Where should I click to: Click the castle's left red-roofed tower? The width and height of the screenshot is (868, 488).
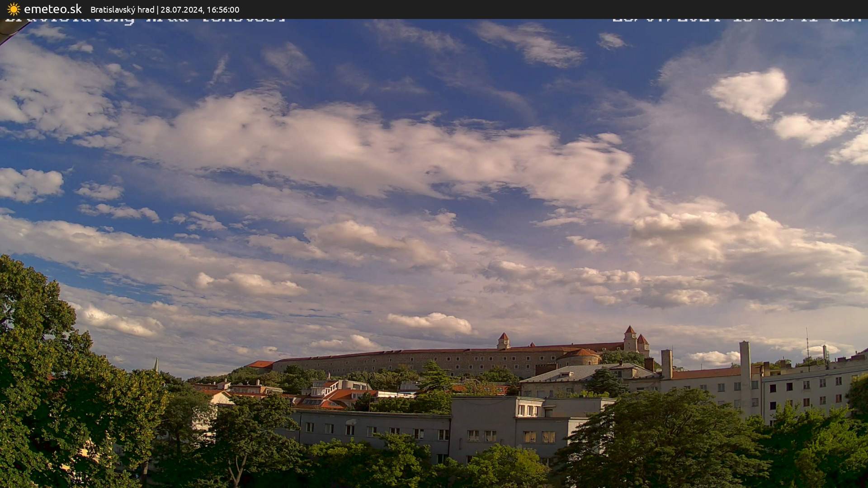503,341
